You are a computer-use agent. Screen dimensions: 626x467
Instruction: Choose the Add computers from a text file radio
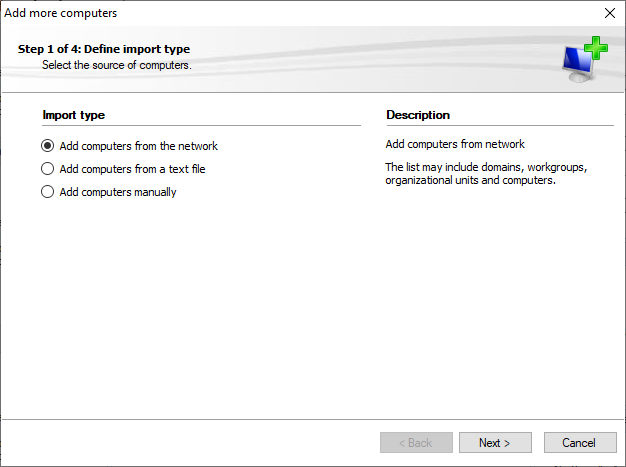48,169
